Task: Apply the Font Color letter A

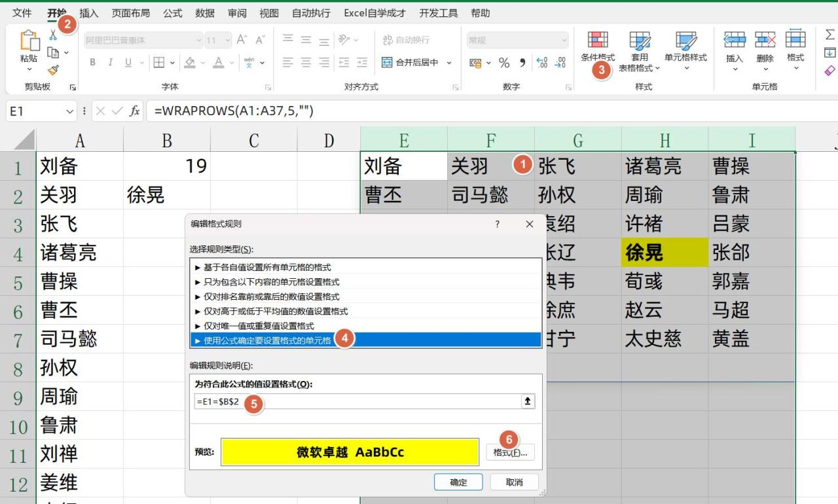Action: [x=218, y=63]
